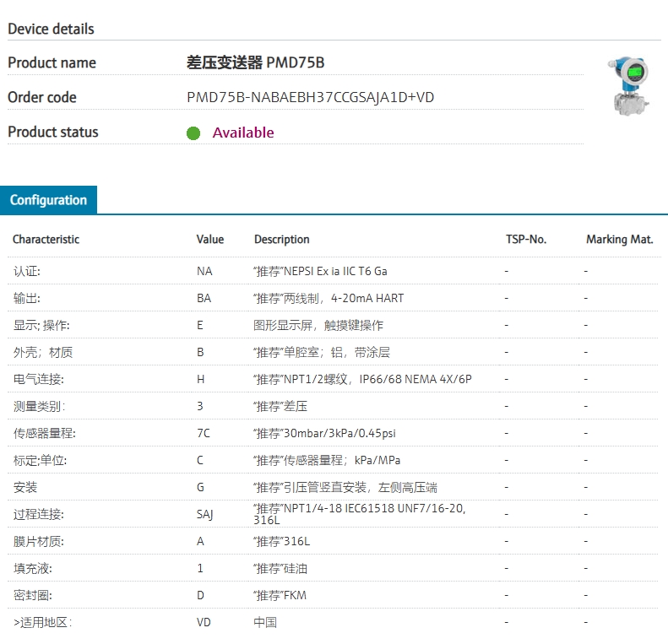Click the Product status field label
This screenshot has height=644, width=668.
tap(53, 132)
